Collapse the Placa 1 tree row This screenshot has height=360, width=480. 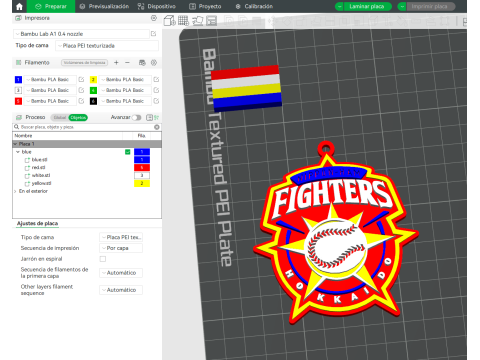[15, 144]
